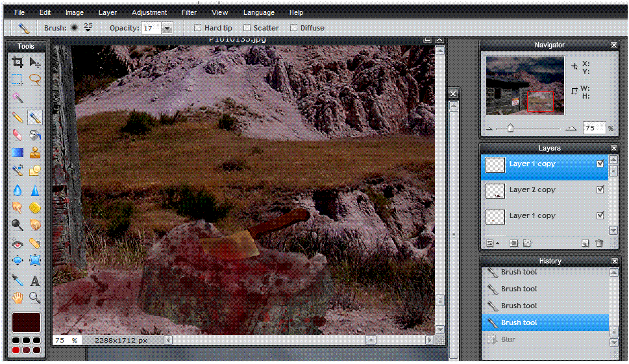Open the Opacity dropdown

click(x=167, y=28)
